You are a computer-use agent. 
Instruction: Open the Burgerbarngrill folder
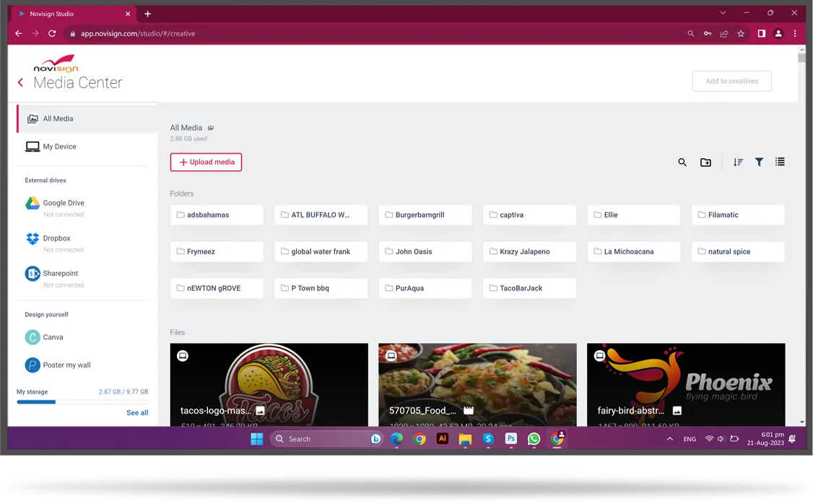click(x=425, y=215)
